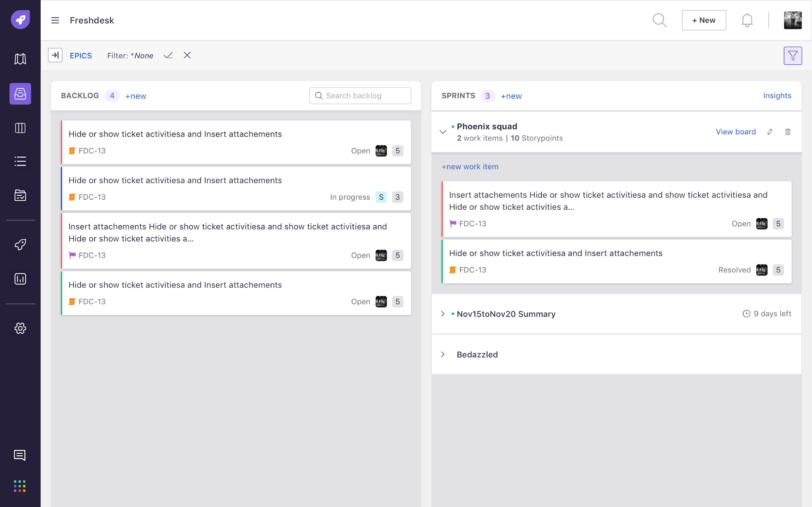
Task: Click the notifications bell icon
Action: click(747, 20)
